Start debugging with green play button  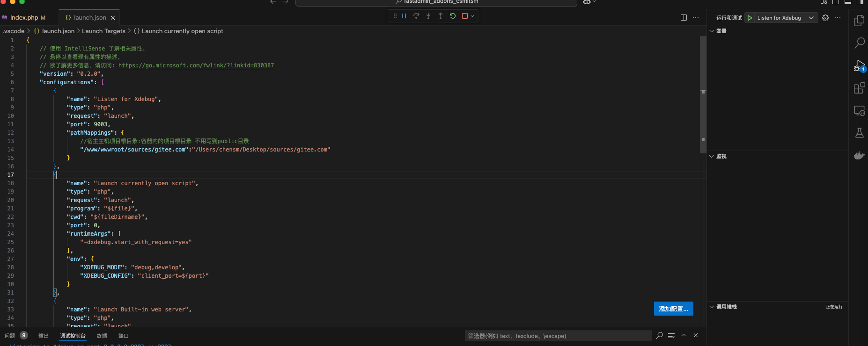750,18
